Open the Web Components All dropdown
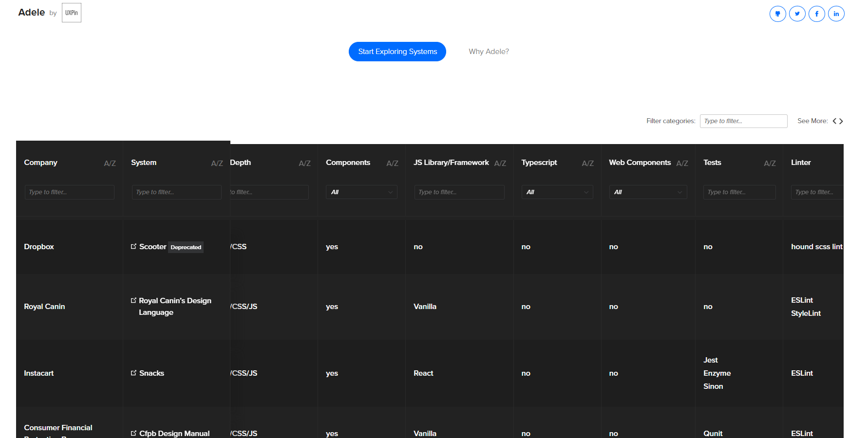 pyautogui.click(x=648, y=192)
